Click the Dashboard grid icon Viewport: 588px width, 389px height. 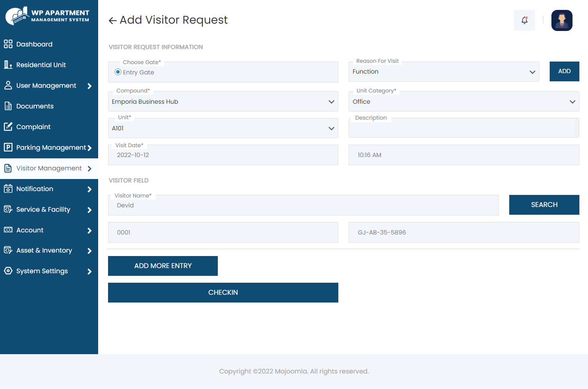(x=8, y=44)
